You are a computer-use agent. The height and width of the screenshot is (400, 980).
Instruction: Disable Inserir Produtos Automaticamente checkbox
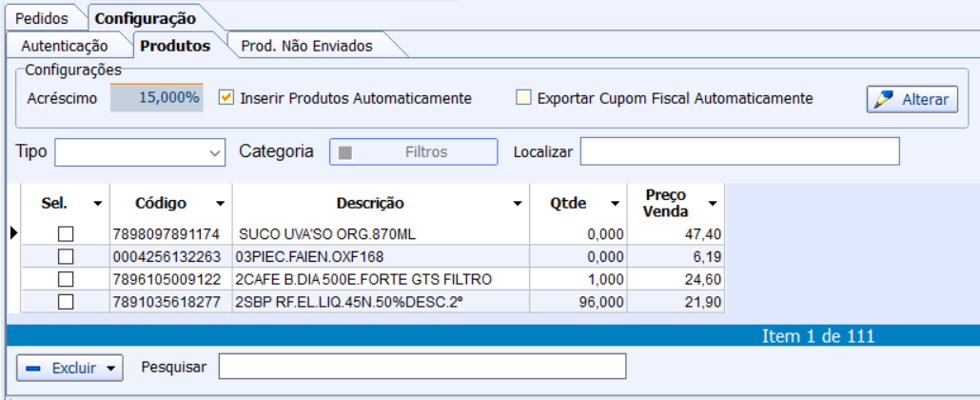226,97
